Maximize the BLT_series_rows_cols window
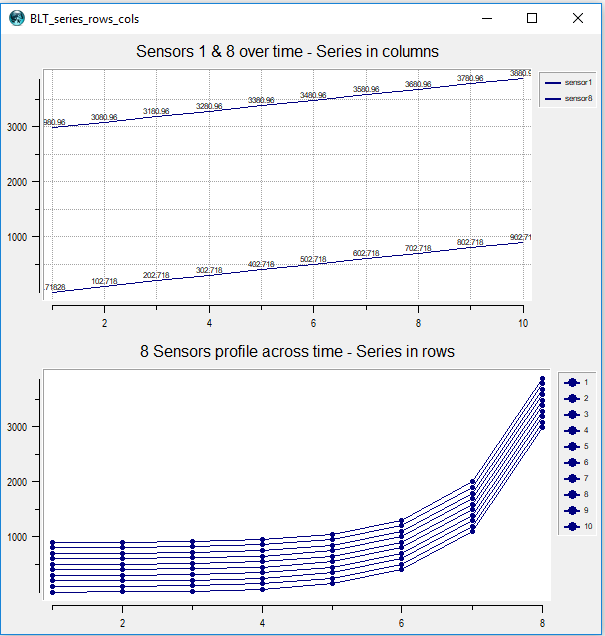Viewport: 605px width, 636px height. (x=532, y=18)
